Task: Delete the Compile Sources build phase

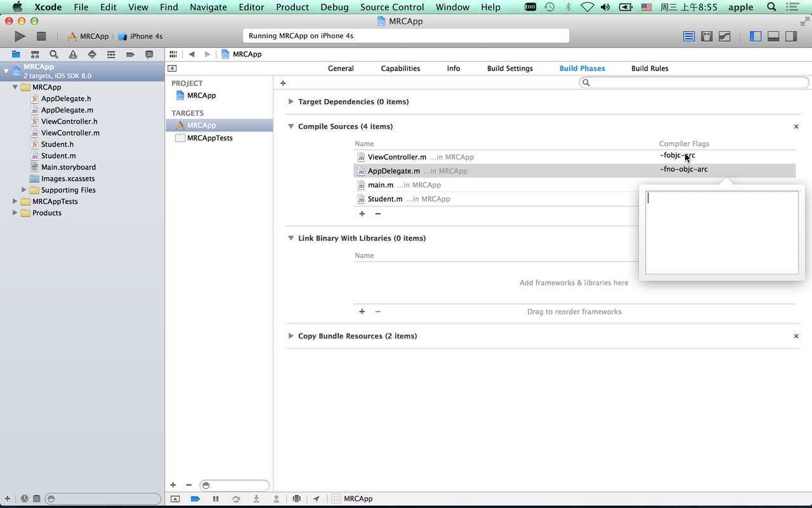Action: click(x=796, y=126)
